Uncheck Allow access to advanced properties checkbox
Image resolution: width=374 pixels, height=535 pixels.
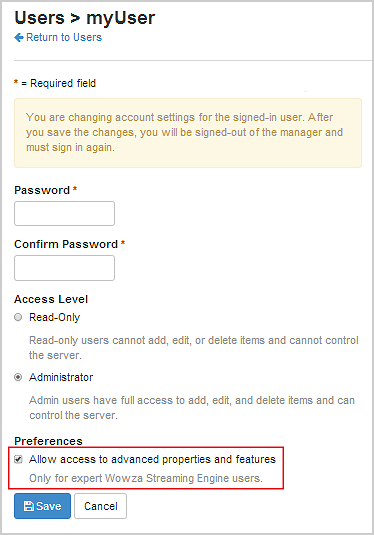pos(18,459)
